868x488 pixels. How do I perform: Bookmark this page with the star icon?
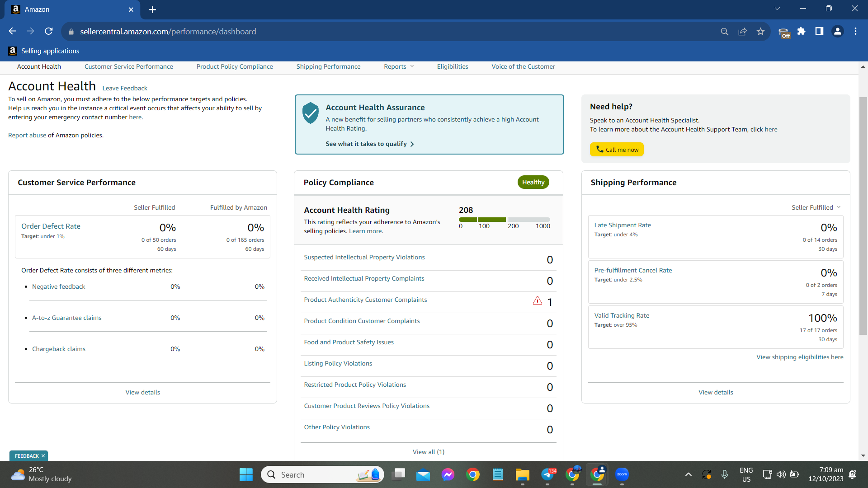click(x=760, y=32)
